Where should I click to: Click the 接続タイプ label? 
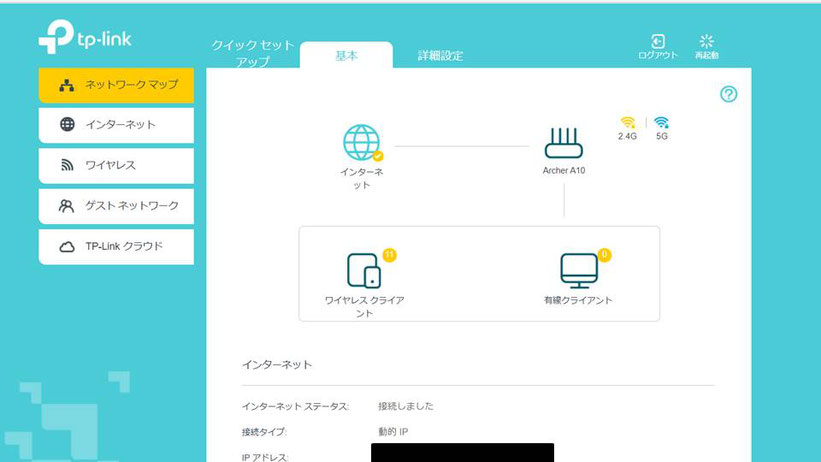pyautogui.click(x=264, y=432)
